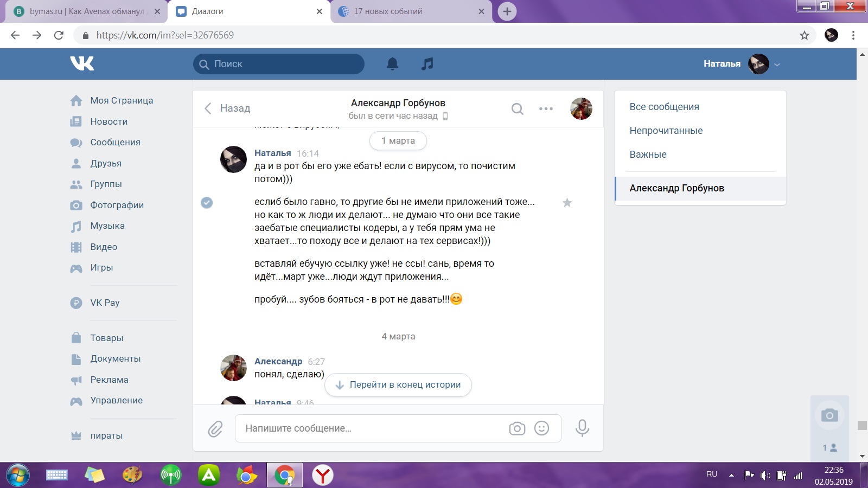The width and height of the screenshot is (868, 488).
Task: Open the music player note icon
Action: click(427, 64)
